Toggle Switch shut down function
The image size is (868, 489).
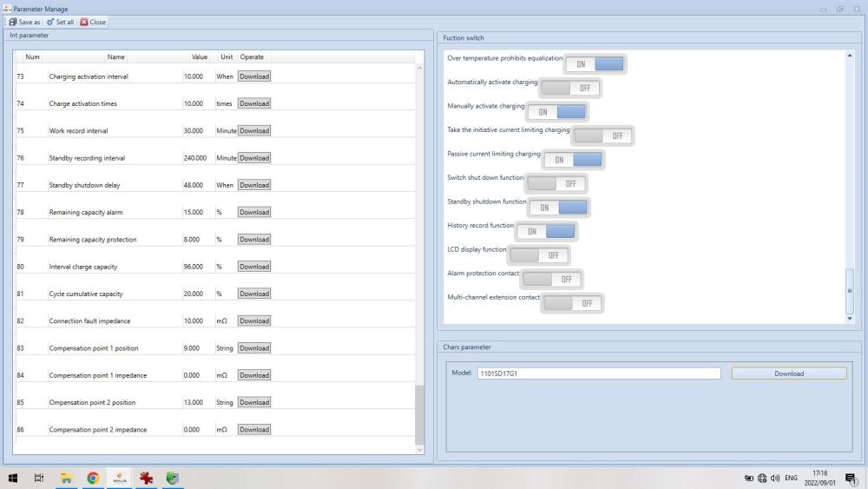(556, 184)
